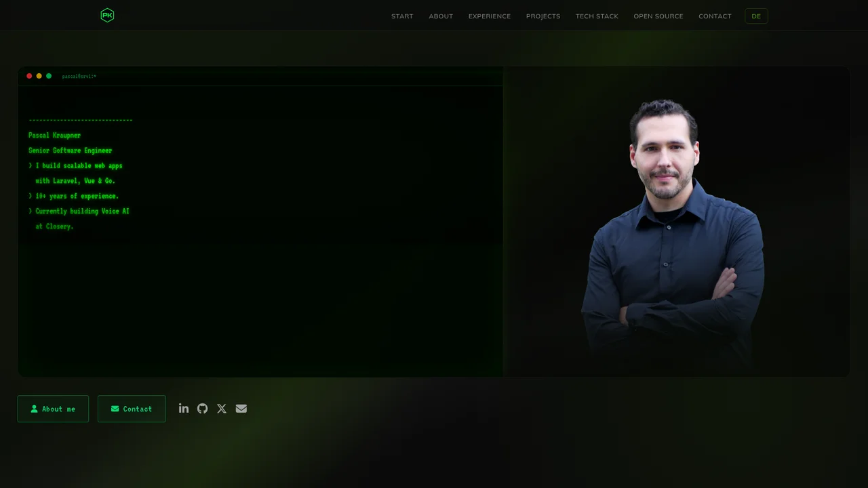This screenshot has width=868, height=488.
Task: Go to CONTACT in top navigation
Action: coord(715,16)
